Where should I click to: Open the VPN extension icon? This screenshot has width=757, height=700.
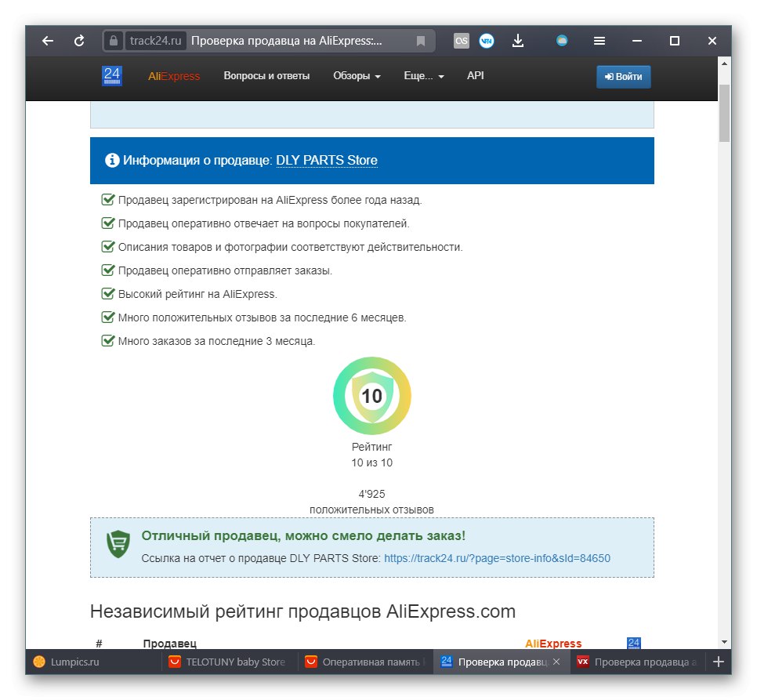tap(487, 41)
